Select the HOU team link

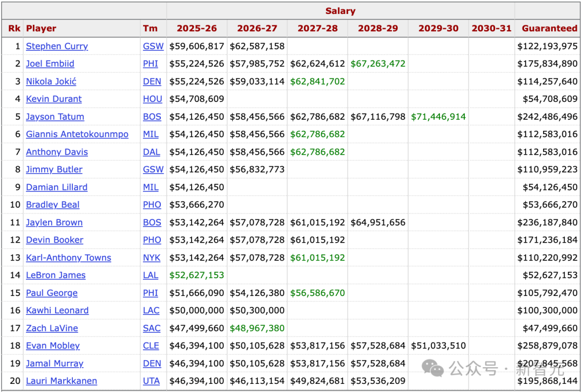[152, 99]
